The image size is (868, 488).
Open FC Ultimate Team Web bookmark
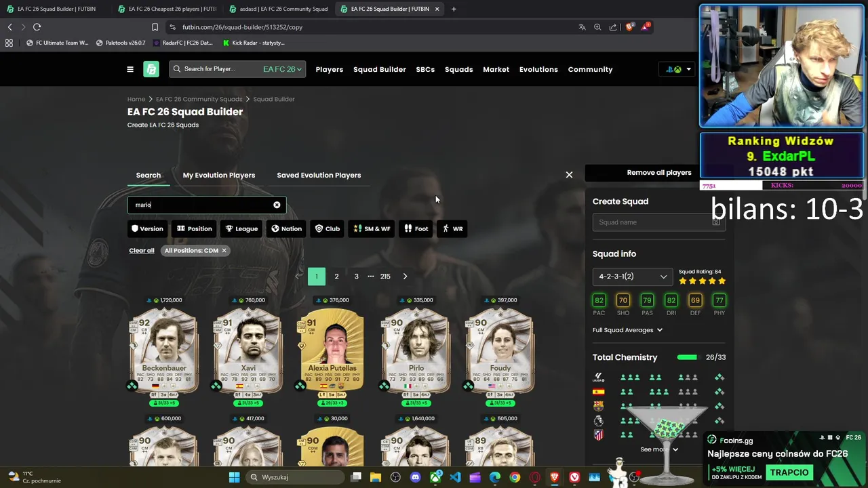[57, 43]
